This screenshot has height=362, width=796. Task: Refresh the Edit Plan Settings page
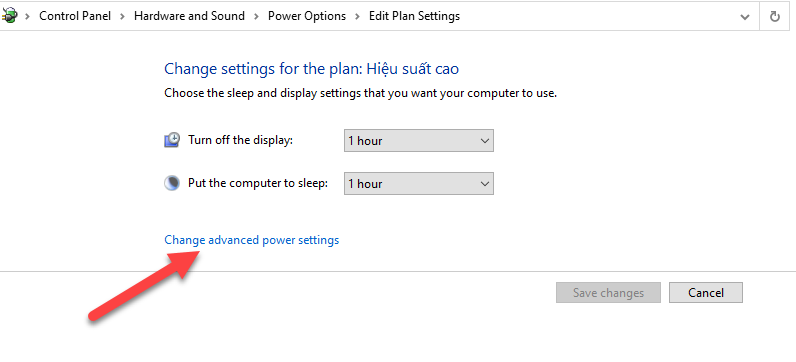point(775,17)
